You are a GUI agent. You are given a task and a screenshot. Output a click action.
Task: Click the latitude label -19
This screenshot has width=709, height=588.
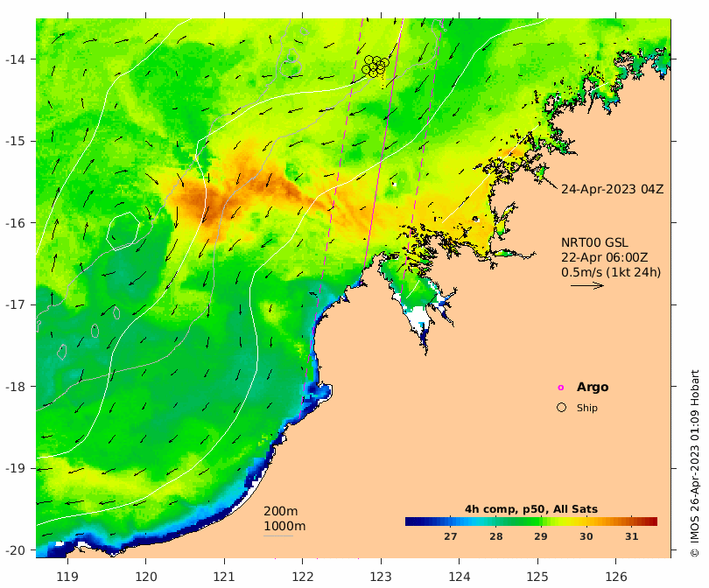pos(15,468)
